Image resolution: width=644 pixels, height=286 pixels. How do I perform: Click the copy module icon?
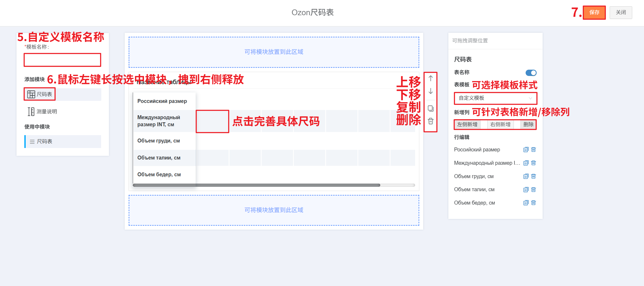coord(431,108)
